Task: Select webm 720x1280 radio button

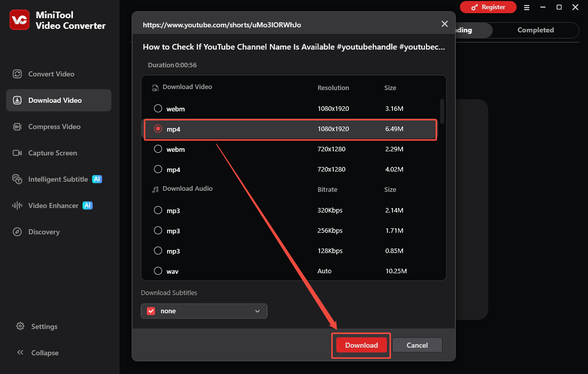Action: coord(158,149)
